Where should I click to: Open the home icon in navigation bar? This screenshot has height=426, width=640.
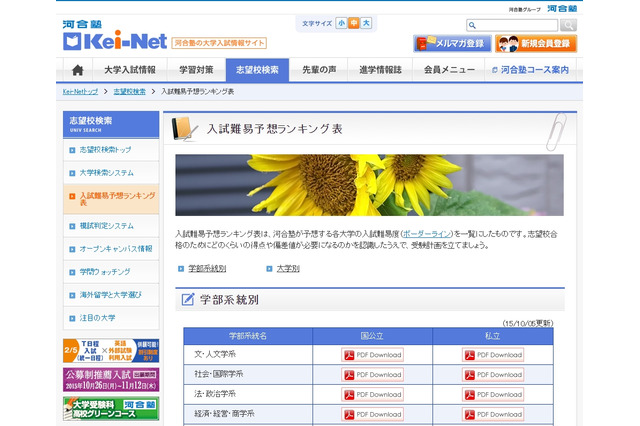[78, 70]
